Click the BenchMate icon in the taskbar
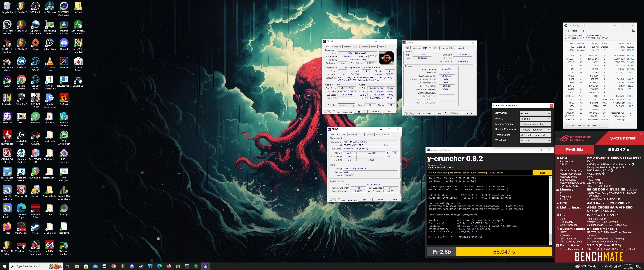Screen dimensions: 644x270 pos(178,266)
